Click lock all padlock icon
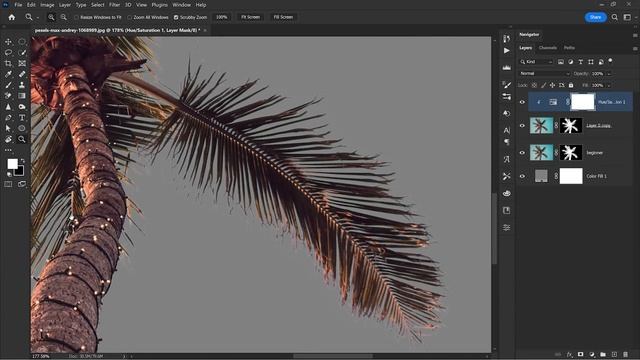640x360 pixels. pyautogui.click(x=571, y=85)
